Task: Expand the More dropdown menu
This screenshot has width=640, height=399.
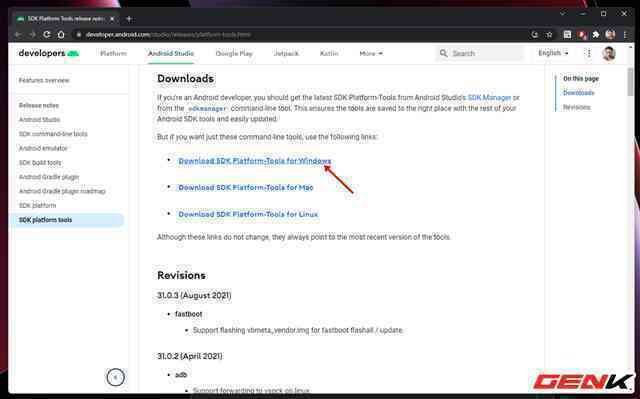Action: [371, 53]
